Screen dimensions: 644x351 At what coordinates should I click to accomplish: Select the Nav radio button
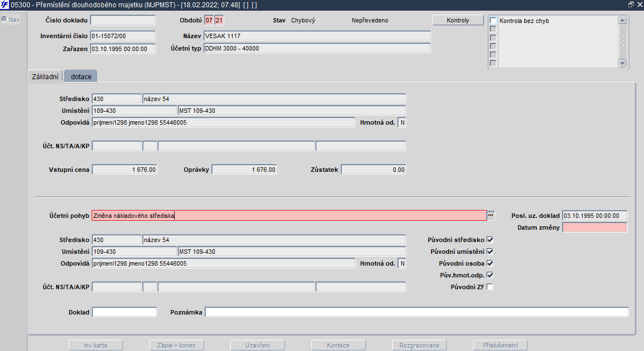(x=4, y=19)
